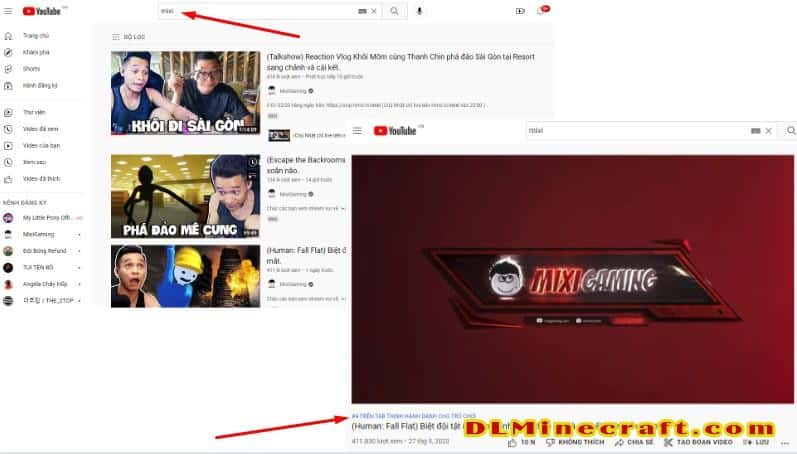This screenshot has height=454, width=797.
Task: Open the Bộ lọc search filters
Action: pyautogui.click(x=129, y=37)
